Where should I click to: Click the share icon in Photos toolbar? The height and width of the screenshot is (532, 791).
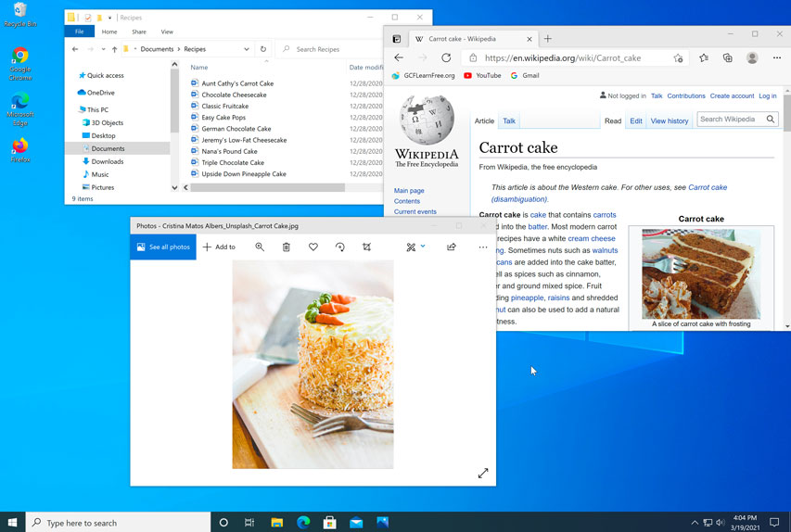pyautogui.click(x=452, y=247)
